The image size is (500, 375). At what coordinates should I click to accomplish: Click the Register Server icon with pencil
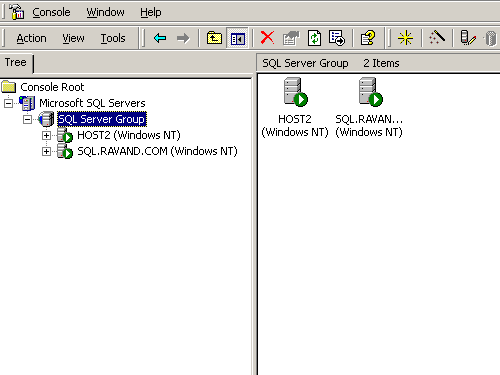pyautogui.click(x=468, y=38)
